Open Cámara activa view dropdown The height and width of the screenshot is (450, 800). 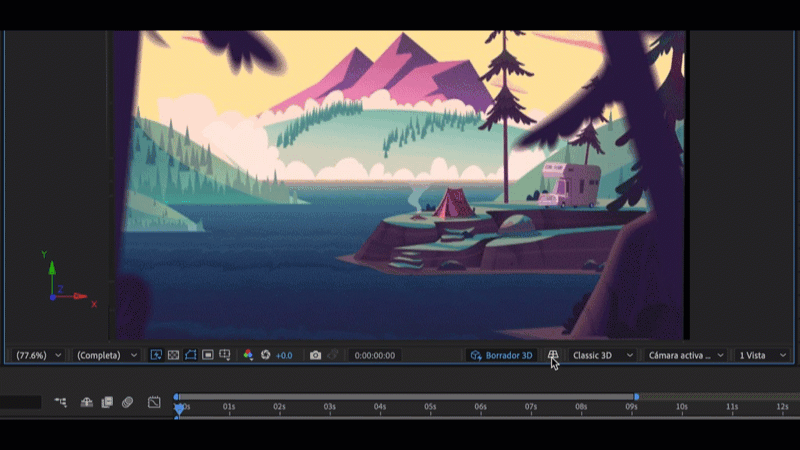click(x=686, y=355)
